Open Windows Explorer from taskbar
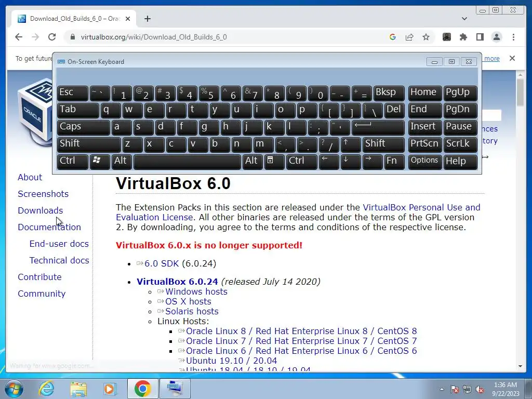This screenshot has width=532, height=399. pyautogui.click(x=78, y=389)
